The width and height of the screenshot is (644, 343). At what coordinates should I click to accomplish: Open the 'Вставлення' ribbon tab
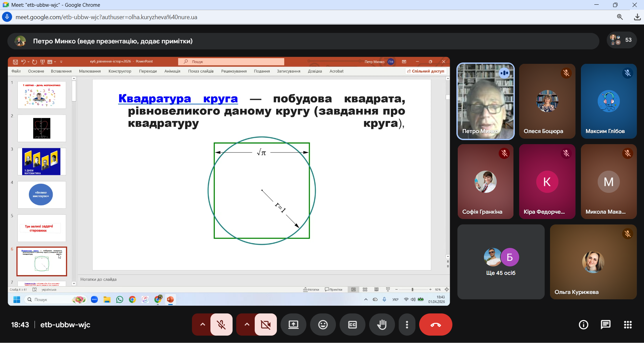[x=61, y=71]
